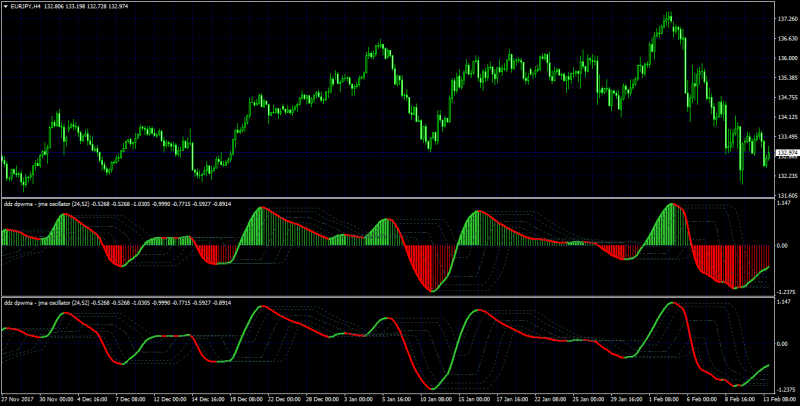Click the 1 Feb 08:00 time label
800x406 pixels.
point(665,400)
